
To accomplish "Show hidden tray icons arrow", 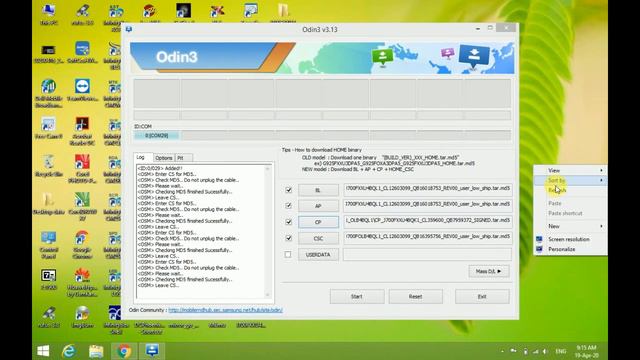I will (502, 351).
